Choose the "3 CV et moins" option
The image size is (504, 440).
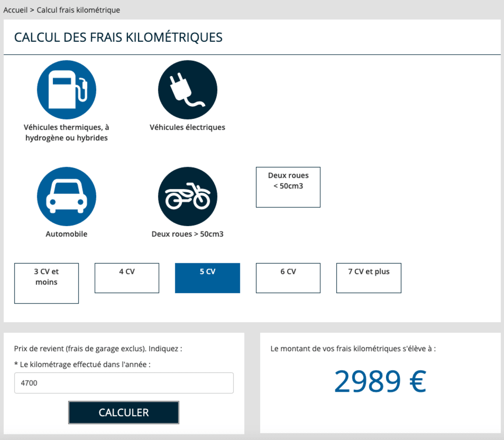(x=46, y=283)
